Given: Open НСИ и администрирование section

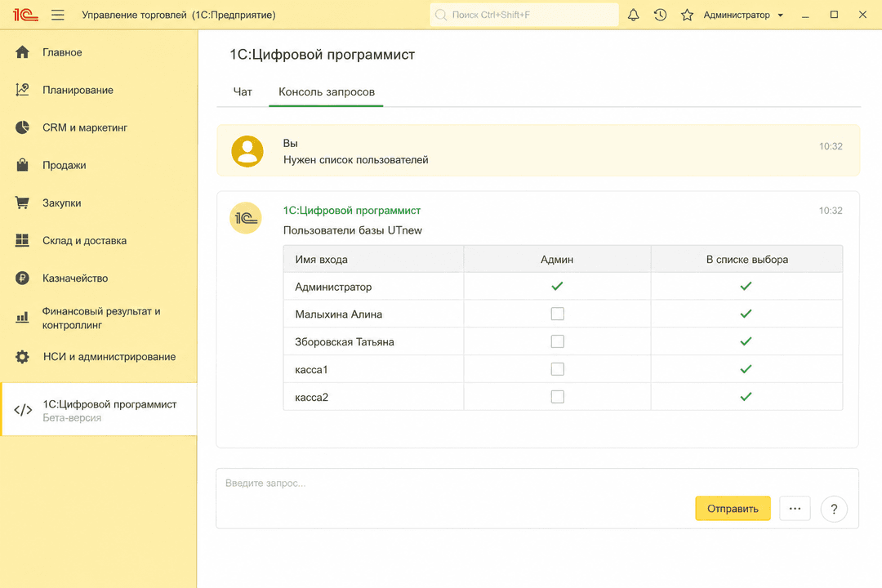Looking at the screenshot, I should click(109, 357).
